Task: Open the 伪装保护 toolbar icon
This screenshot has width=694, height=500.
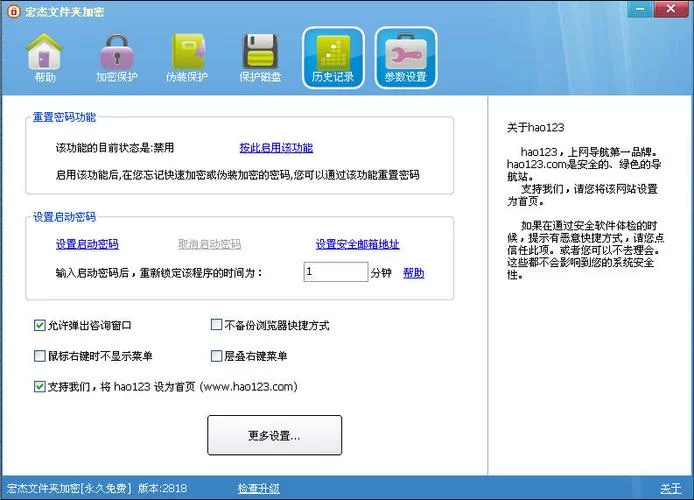Action: (187, 58)
